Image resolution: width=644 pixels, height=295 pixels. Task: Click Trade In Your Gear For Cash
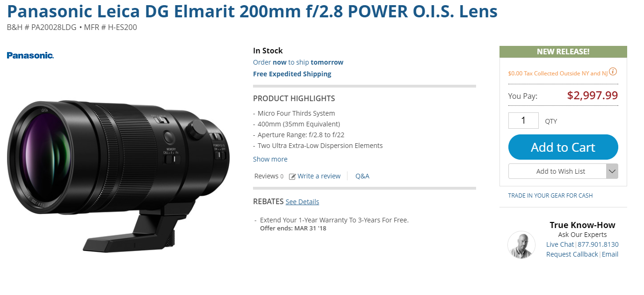[x=550, y=196]
